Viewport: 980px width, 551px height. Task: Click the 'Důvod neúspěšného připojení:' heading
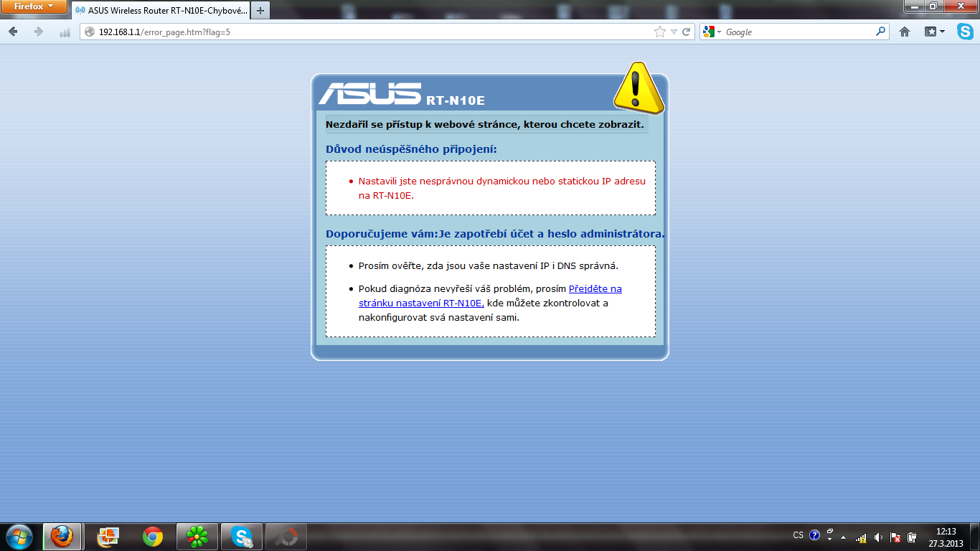[x=411, y=149]
